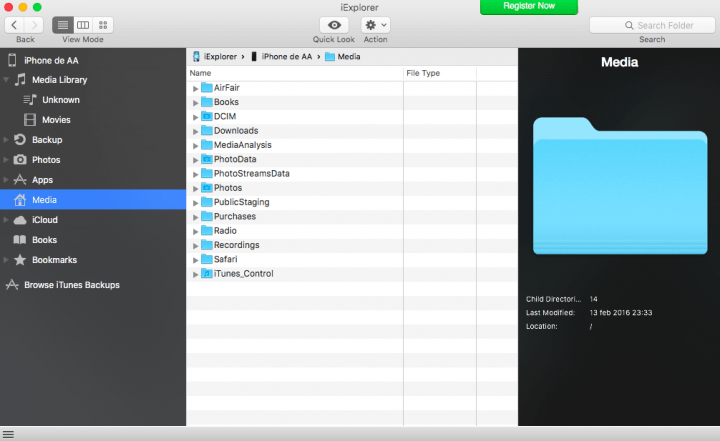The width and height of the screenshot is (720, 441).
Task: Focus the Search Folder input field
Action: click(652, 25)
